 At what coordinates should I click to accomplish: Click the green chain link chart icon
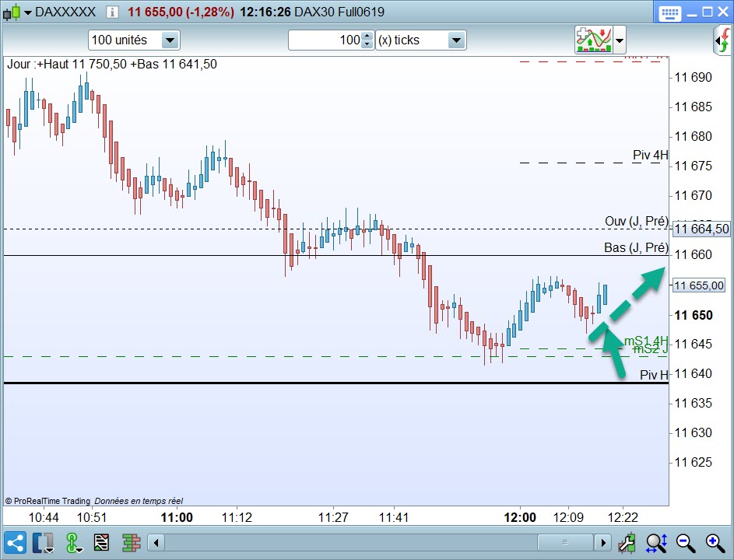click(73, 543)
